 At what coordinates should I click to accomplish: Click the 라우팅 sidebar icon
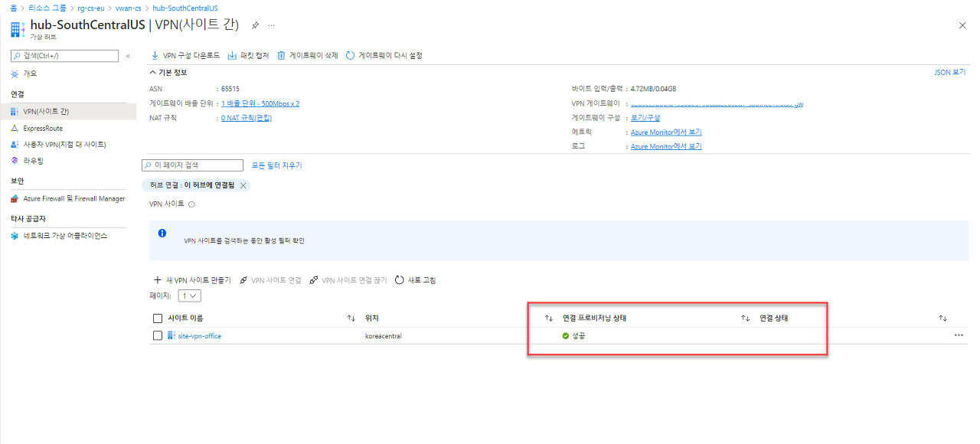coord(15,161)
